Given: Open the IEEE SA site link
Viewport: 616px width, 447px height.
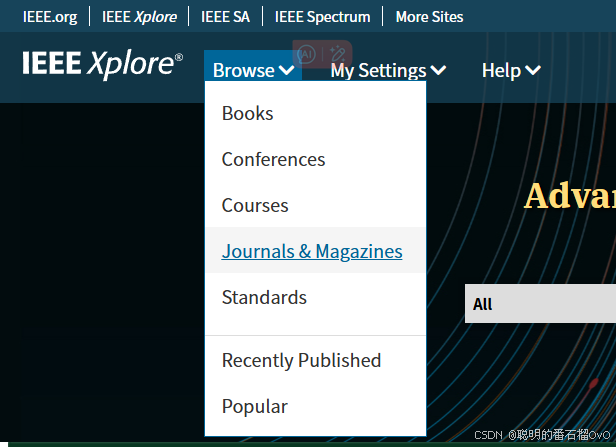Looking at the screenshot, I should (x=225, y=17).
